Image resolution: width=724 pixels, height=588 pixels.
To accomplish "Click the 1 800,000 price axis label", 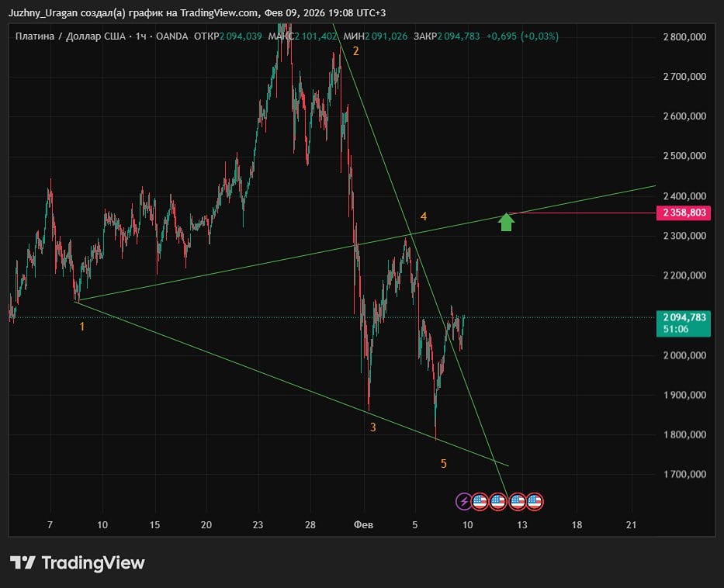I will pyautogui.click(x=684, y=434).
